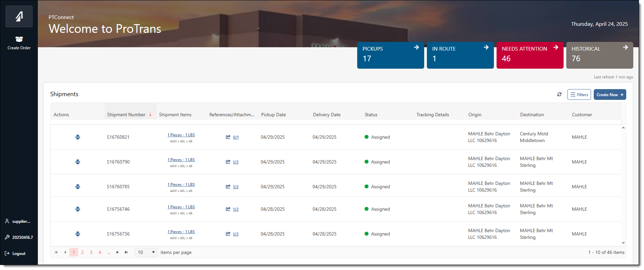Image resolution: width=644 pixels, height=270 pixels.
Task: Click the version key 20250416.7 entry
Action: (19, 237)
